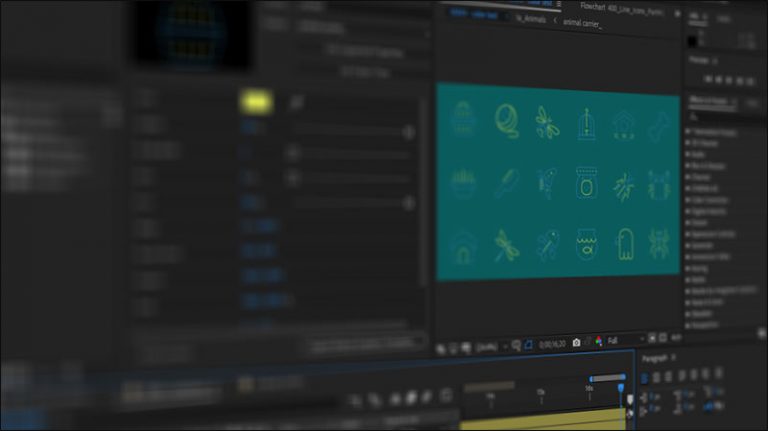Click the yellow color swatch in Effect Controls

tap(256, 102)
